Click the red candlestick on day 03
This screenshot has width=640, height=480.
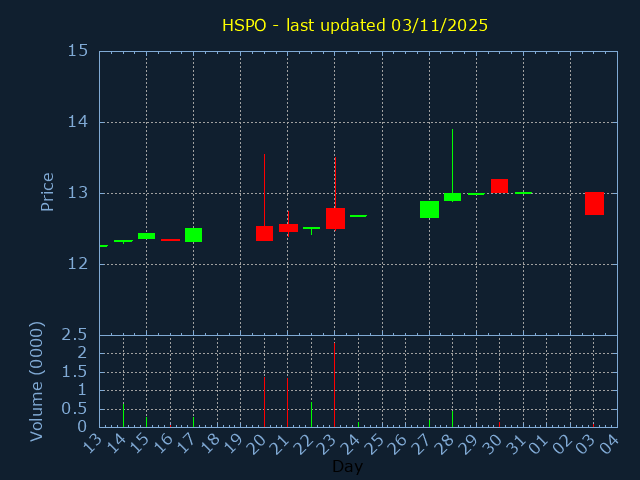(x=594, y=203)
